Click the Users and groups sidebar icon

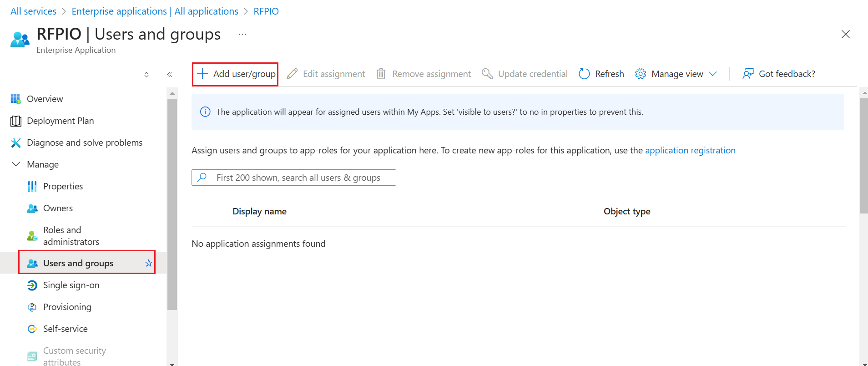pos(32,263)
